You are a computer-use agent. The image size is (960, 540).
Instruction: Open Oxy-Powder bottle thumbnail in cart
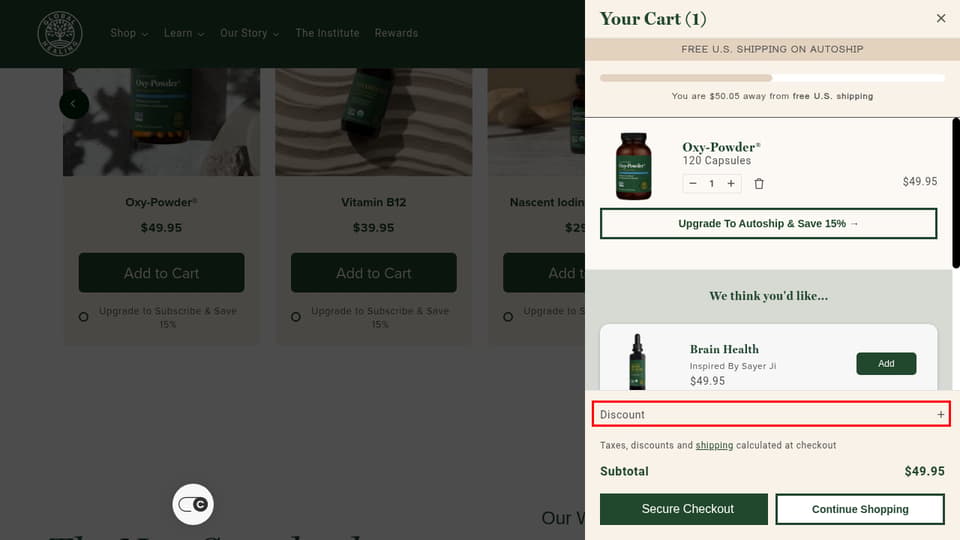click(634, 166)
